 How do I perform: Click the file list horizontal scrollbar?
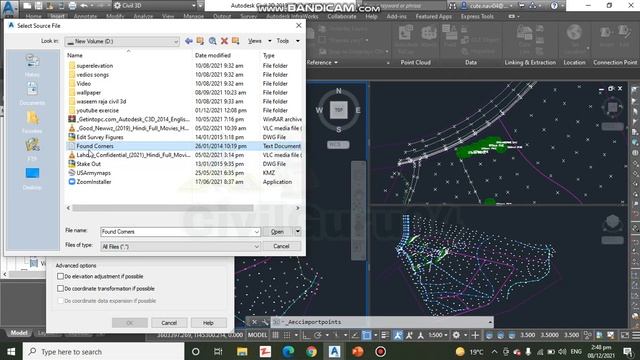tap(162, 208)
